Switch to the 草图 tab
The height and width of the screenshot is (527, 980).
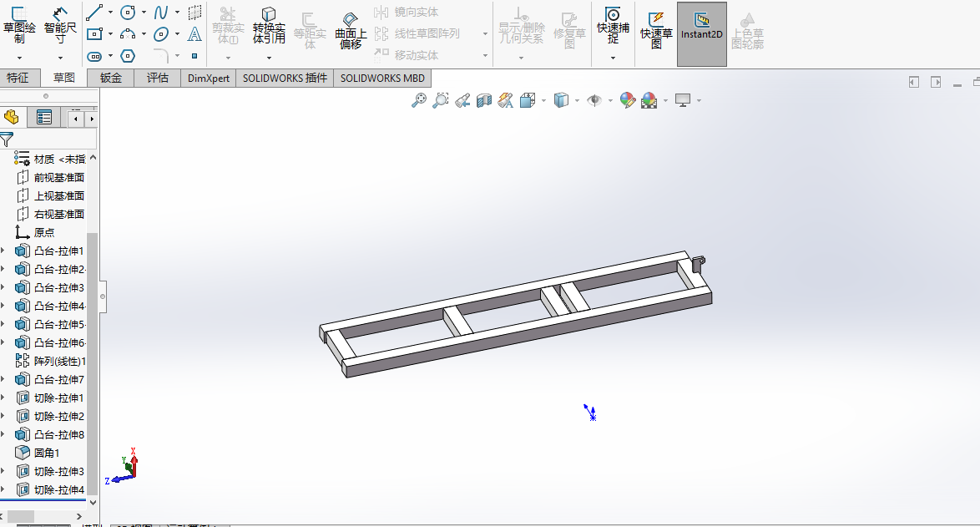63,79
